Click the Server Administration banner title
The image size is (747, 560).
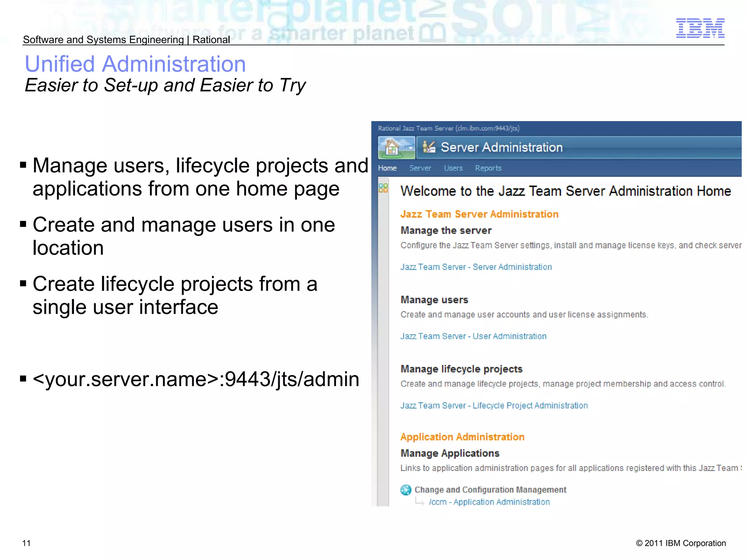pos(502,147)
